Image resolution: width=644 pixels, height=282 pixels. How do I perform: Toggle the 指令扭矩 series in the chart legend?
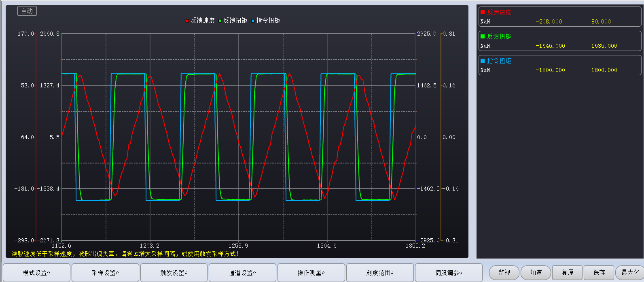[266, 21]
